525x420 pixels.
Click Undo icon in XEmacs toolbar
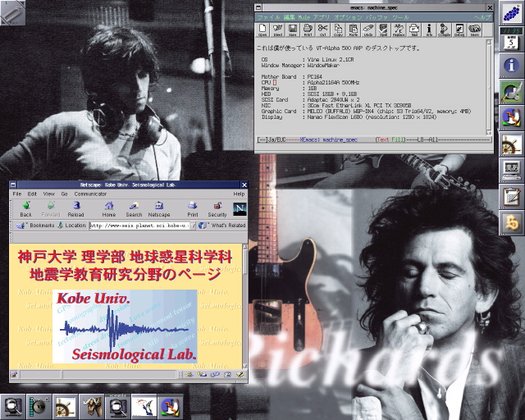point(368,30)
